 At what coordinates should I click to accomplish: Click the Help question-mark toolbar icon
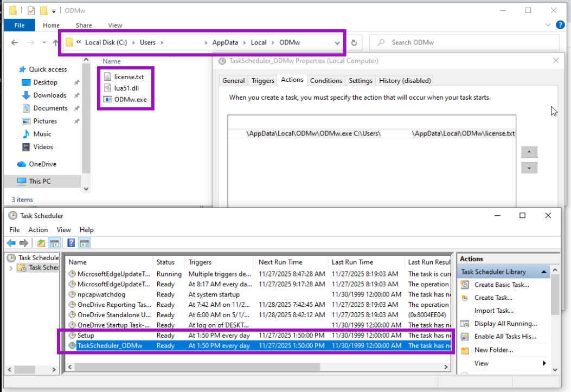[71, 243]
